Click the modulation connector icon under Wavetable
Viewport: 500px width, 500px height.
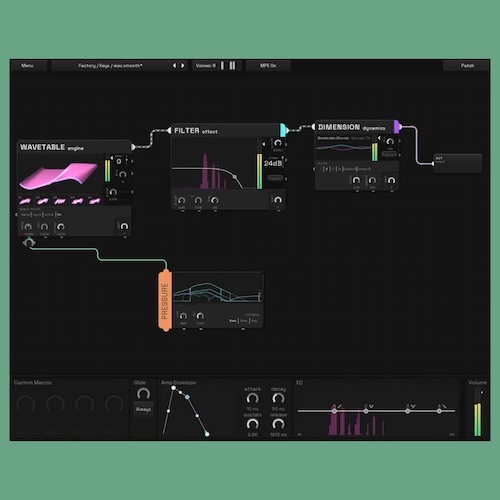click(x=29, y=242)
